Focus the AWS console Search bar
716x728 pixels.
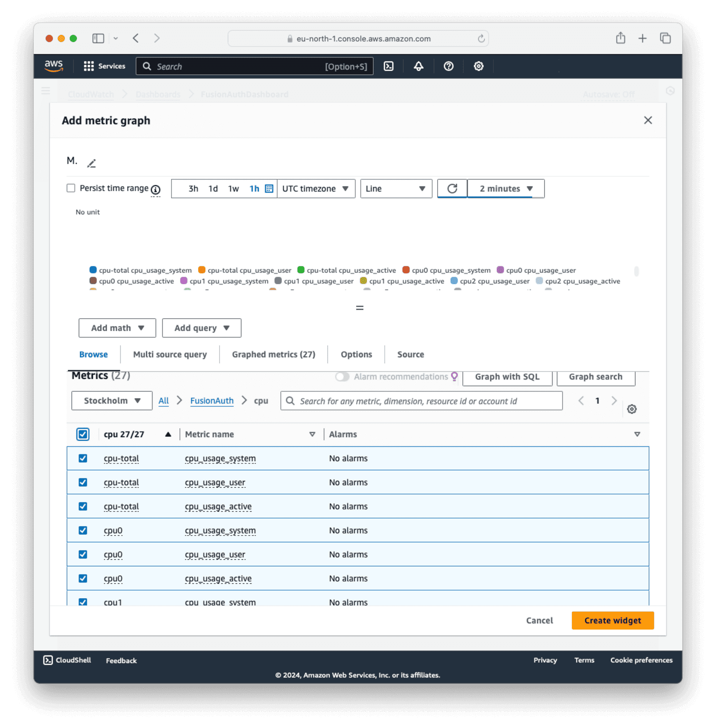click(255, 66)
